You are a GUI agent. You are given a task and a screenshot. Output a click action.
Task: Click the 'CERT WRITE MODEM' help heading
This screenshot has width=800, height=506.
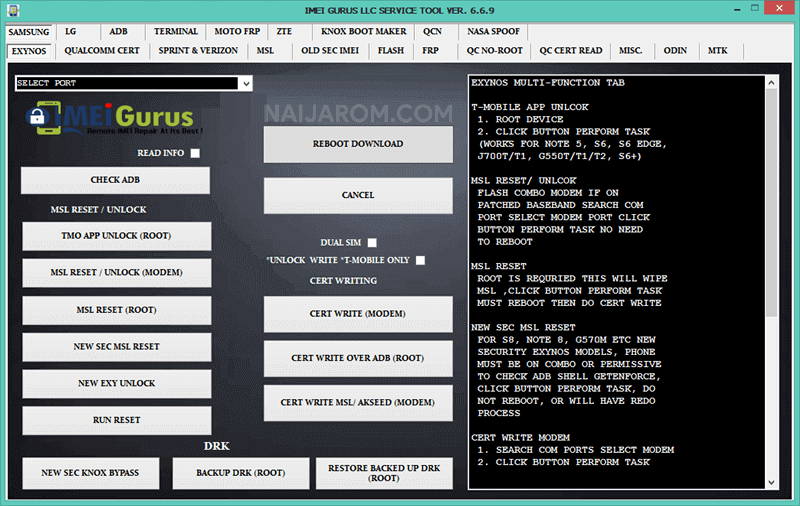click(520, 438)
